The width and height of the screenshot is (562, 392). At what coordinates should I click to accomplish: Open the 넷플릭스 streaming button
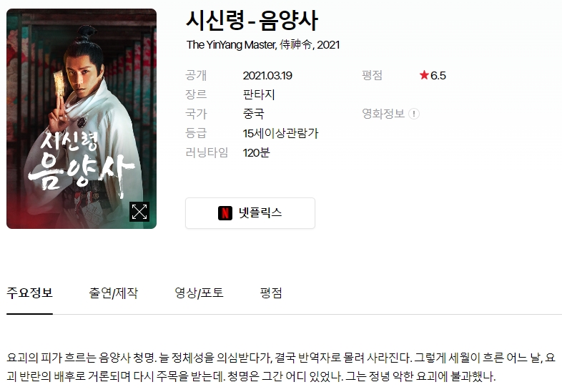250,213
